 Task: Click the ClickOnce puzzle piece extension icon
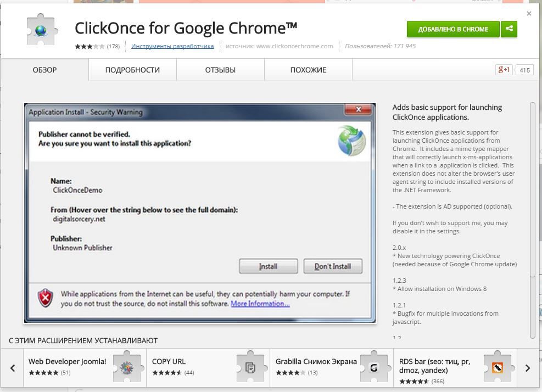[x=42, y=30]
